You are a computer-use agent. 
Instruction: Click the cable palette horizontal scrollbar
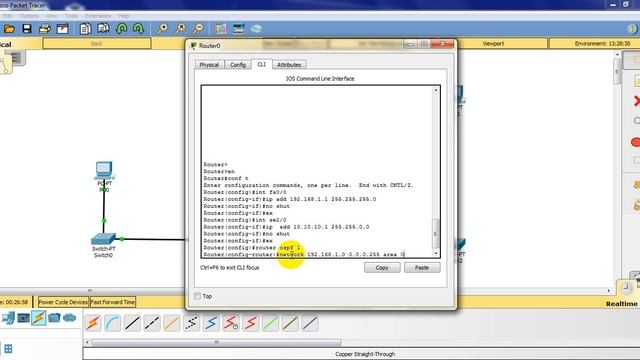216,342
